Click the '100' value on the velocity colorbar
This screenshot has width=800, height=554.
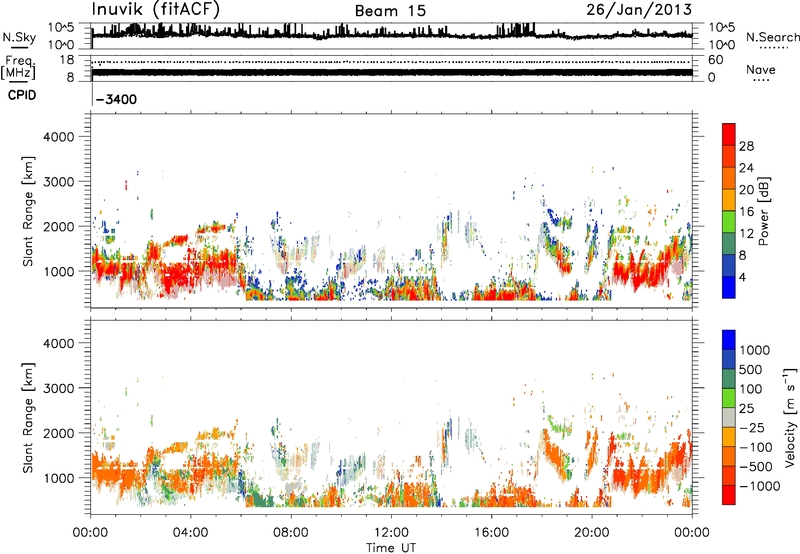coord(751,389)
